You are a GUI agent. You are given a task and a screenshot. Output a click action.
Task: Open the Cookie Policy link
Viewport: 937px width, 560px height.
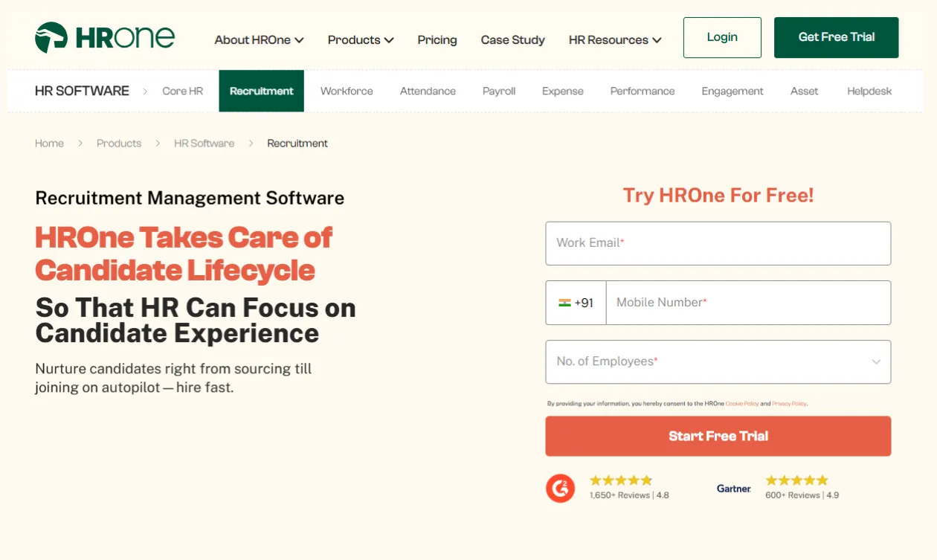point(742,404)
